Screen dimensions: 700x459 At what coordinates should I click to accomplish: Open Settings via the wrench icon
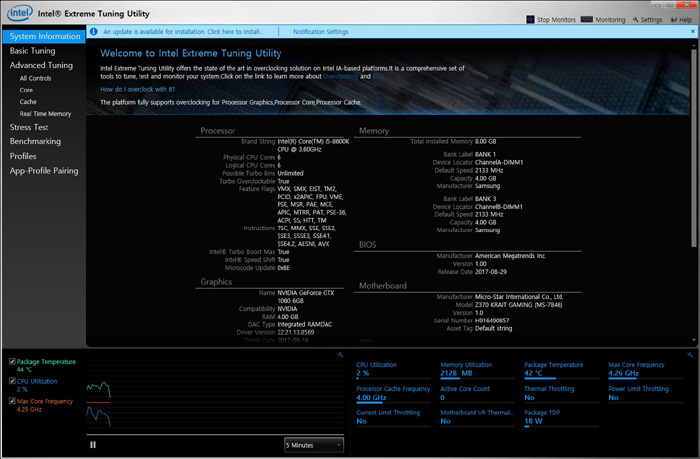(647, 20)
